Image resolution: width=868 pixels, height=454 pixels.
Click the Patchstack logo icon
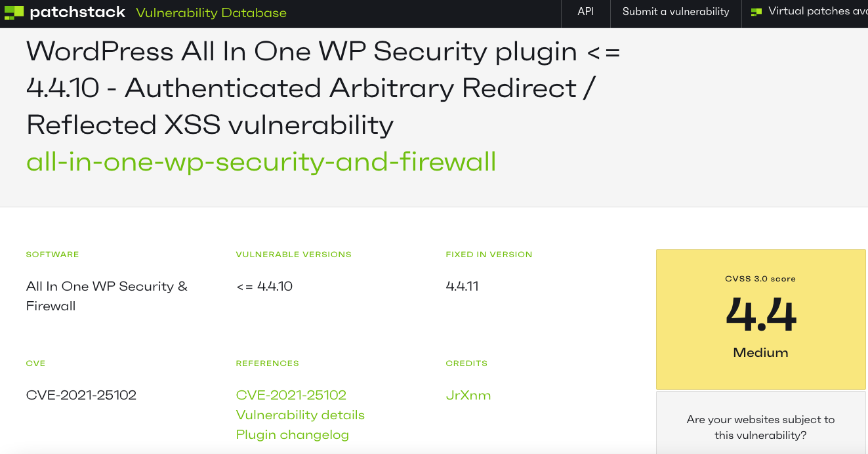pyautogui.click(x=14, y=12)
